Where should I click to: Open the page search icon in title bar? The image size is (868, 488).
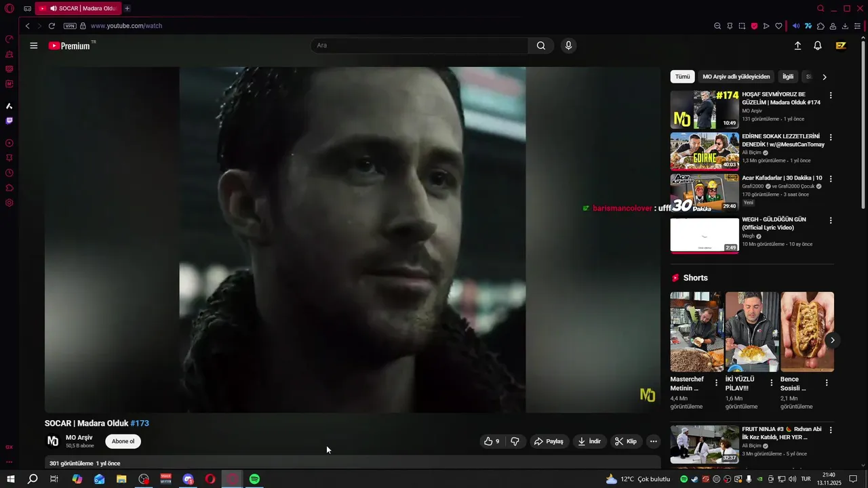pos(821,8)
